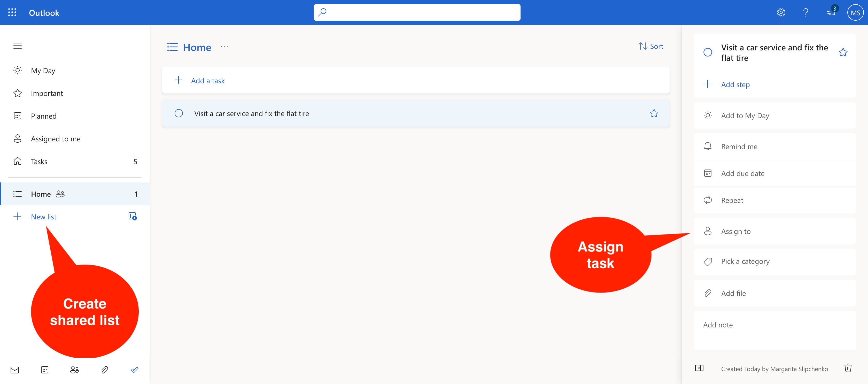Open Assign to options
The width and height of the screenshot is (868, 384).
pos(736,231)
